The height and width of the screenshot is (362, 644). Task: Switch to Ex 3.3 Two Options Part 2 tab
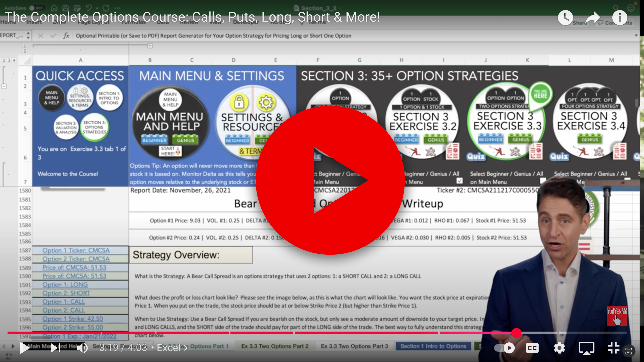tap(275, 346)
